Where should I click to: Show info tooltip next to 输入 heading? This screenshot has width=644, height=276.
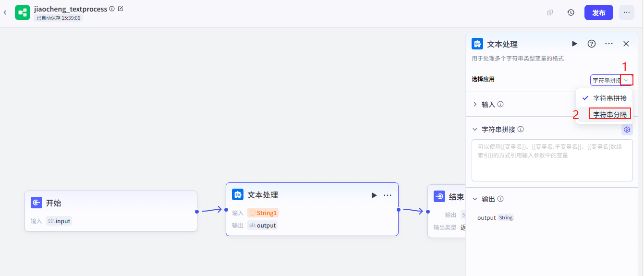(500, 104)
